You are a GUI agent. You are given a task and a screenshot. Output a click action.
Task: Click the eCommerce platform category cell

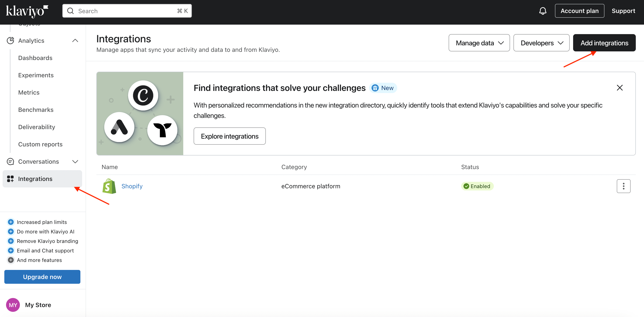click(x=311, y=186)
